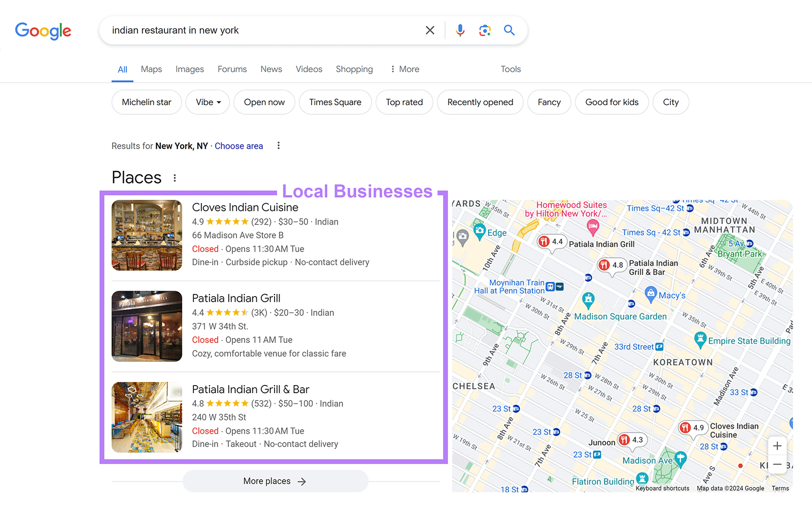Viewport: 812px width, 510px height.
Task: Open Google Lens image search icon
Action: [x=485, y=30]
